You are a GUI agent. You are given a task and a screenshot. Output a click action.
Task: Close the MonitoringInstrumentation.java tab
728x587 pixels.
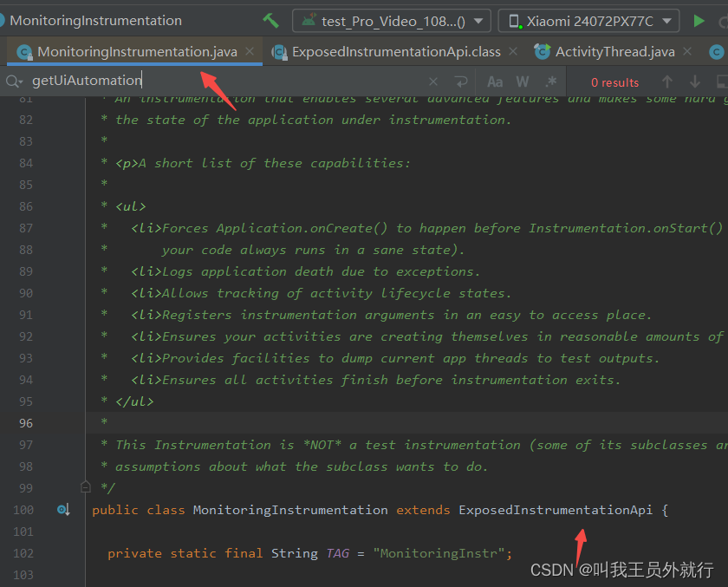click(x=250, y=51)
